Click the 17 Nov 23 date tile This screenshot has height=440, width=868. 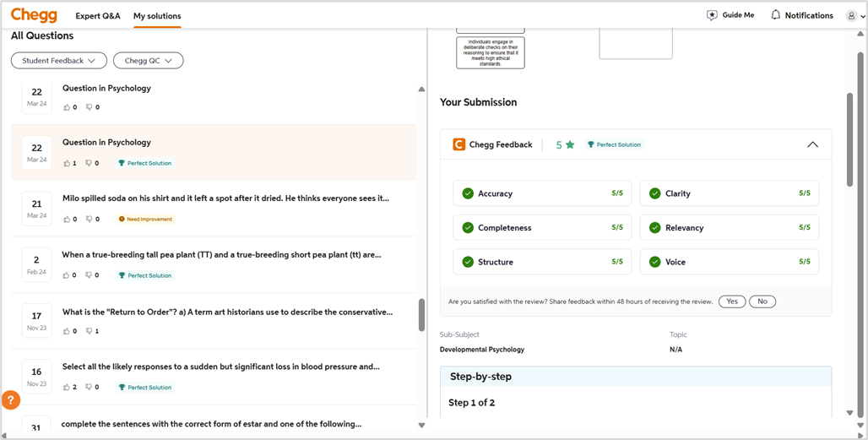point(36,321)
